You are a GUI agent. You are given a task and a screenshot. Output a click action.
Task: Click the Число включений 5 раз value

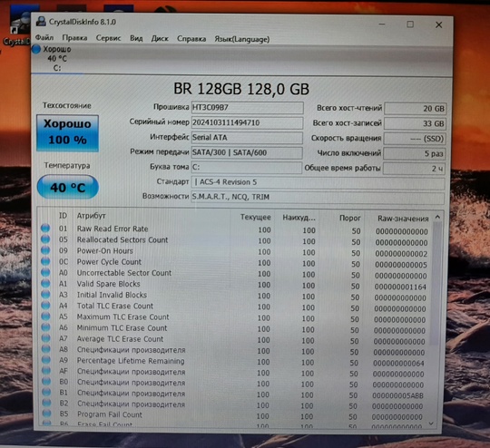[415, 153]
